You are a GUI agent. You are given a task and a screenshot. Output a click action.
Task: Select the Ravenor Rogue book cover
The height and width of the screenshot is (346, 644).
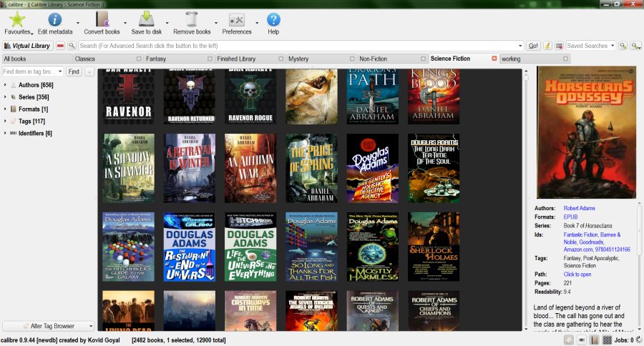point(250,97)
